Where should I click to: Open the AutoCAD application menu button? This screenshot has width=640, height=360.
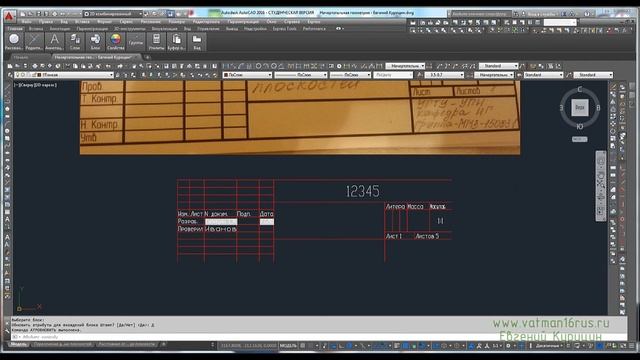[x=9, y=16]
